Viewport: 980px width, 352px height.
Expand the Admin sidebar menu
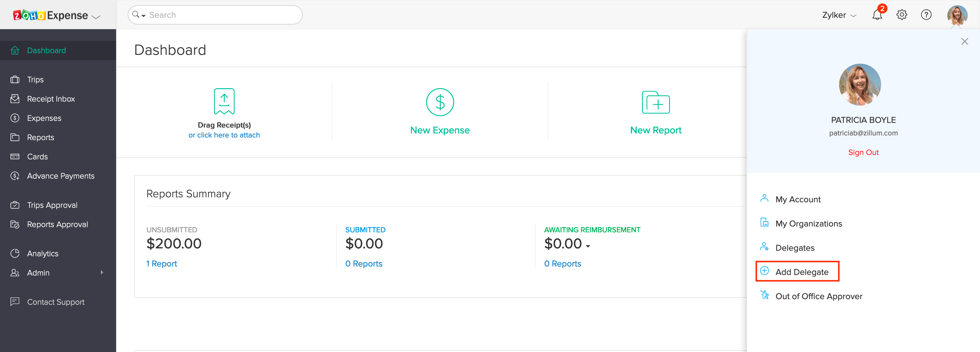tap(38, 273)
